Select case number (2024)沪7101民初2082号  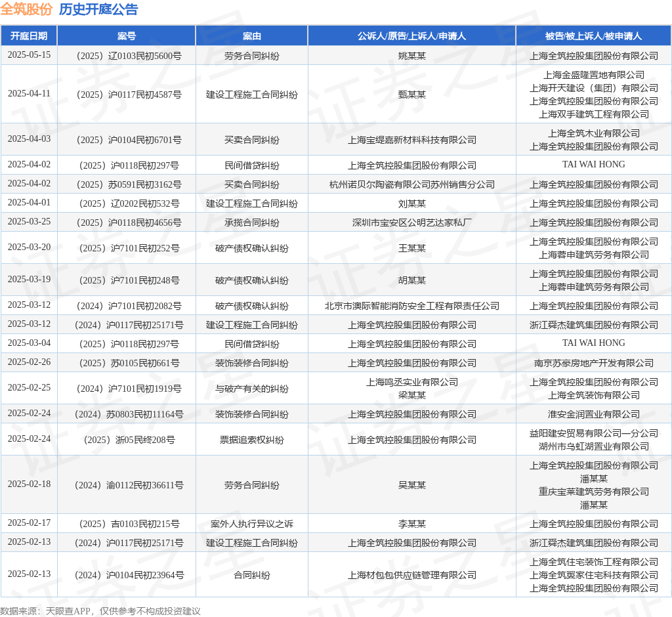127,306
